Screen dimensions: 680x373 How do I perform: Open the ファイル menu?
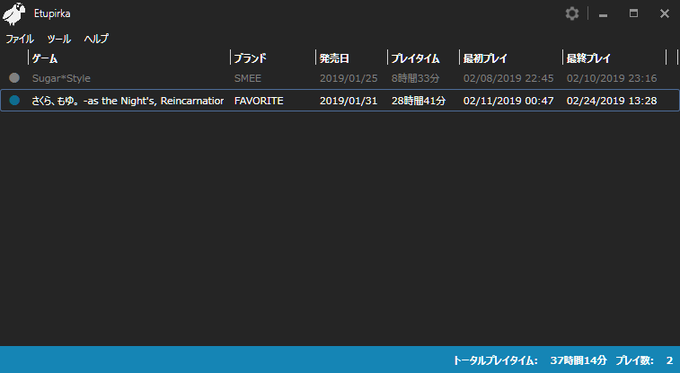coord(20,39)
